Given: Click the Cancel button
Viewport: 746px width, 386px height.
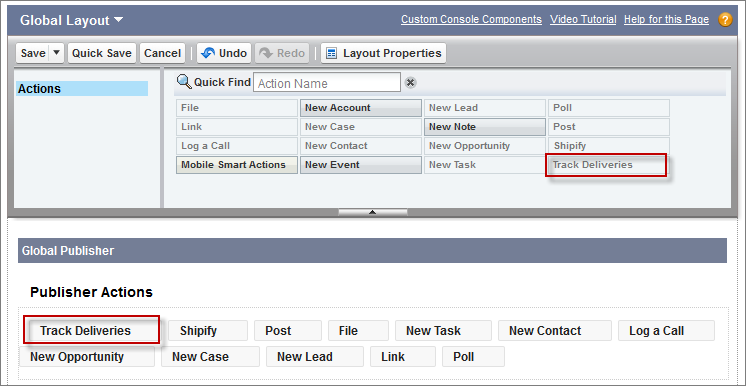Looking at the screenshot, I should click(x=162, y=53).
